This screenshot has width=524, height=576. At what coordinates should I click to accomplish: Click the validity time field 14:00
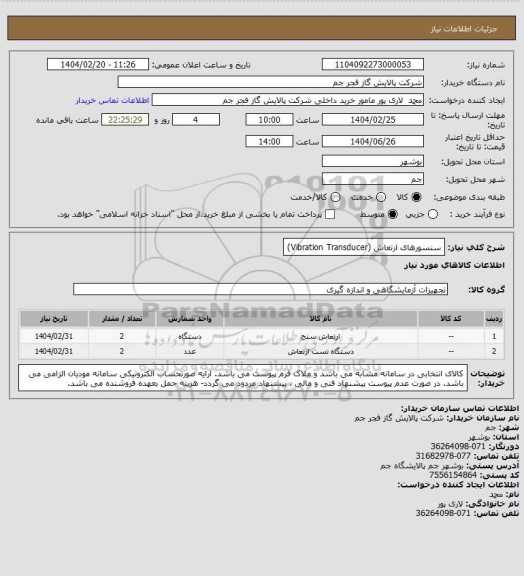coord(269,141)
